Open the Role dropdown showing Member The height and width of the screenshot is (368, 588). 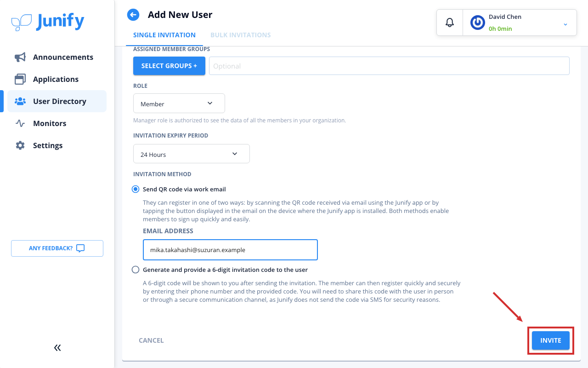click(x=179, y=103)
